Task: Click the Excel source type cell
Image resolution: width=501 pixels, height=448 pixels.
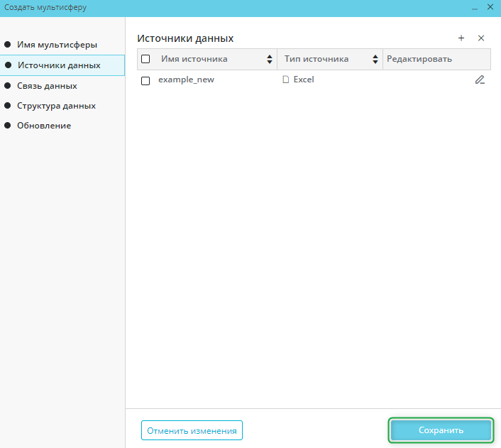Action: [x=304, y=80]
